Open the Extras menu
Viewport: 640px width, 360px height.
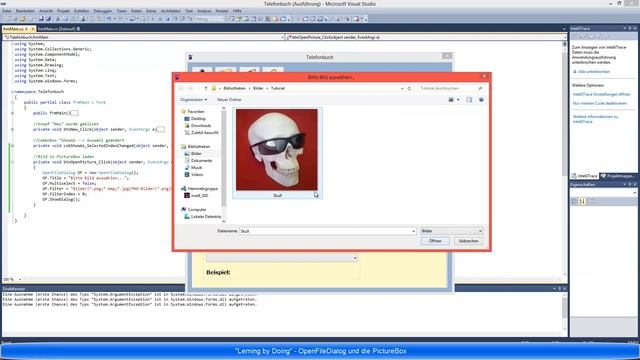click(151, 11)
